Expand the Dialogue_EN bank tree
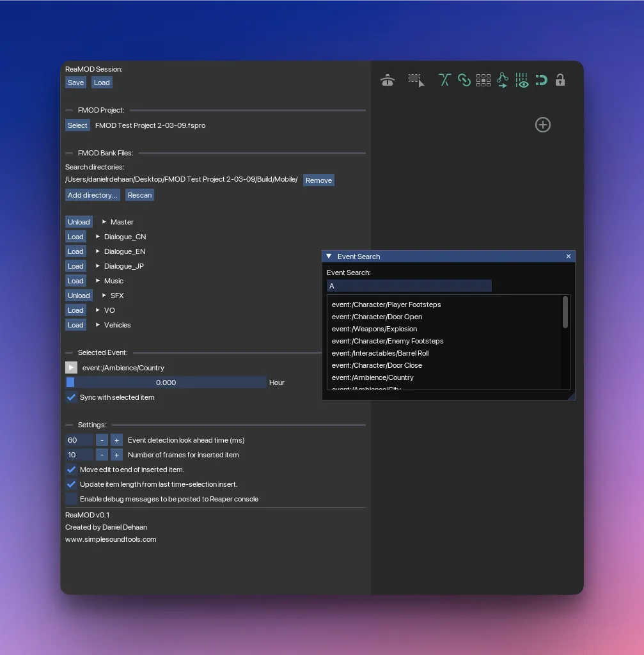 point(97,251)
